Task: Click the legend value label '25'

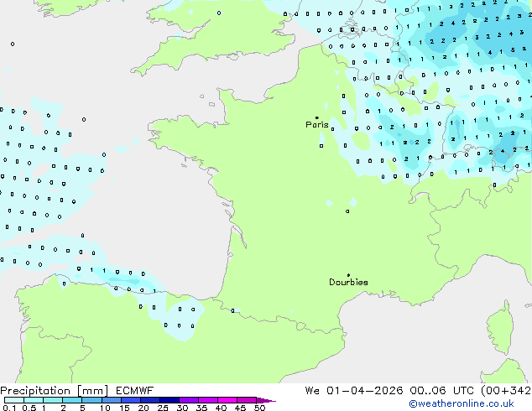Action: pyautogui.click(x=163, y=408)
